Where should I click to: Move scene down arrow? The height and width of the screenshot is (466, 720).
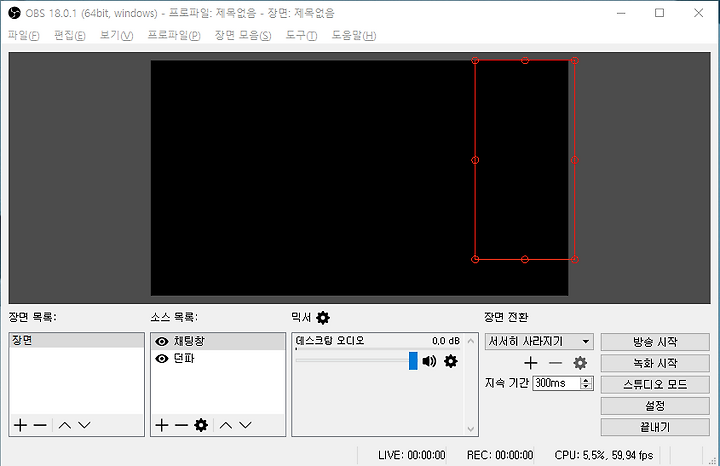pyautogui.click(x=84, y=425)
